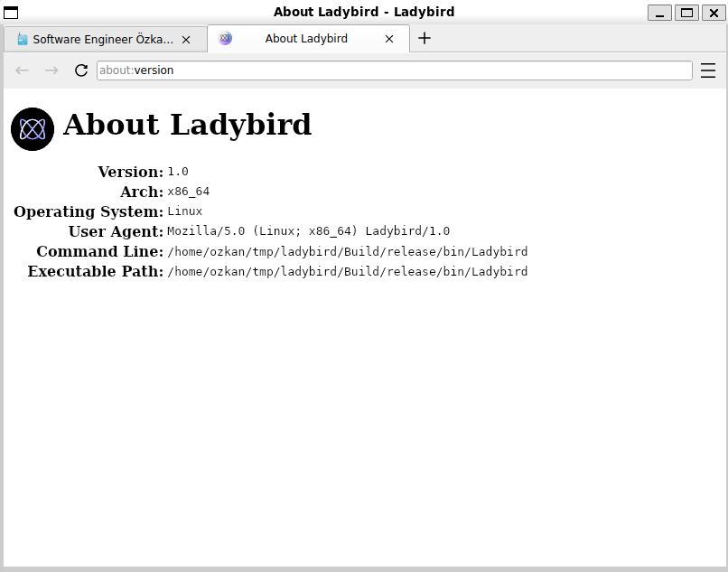The image size is (728, 572).
Task: Click the Ladybird logo on the page
Action: (33, 129)
